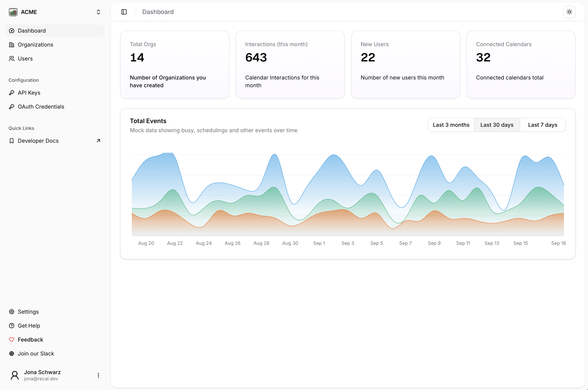Click Jona Schwarz's avatar icon
588x390 pixels.
[15, 375]
